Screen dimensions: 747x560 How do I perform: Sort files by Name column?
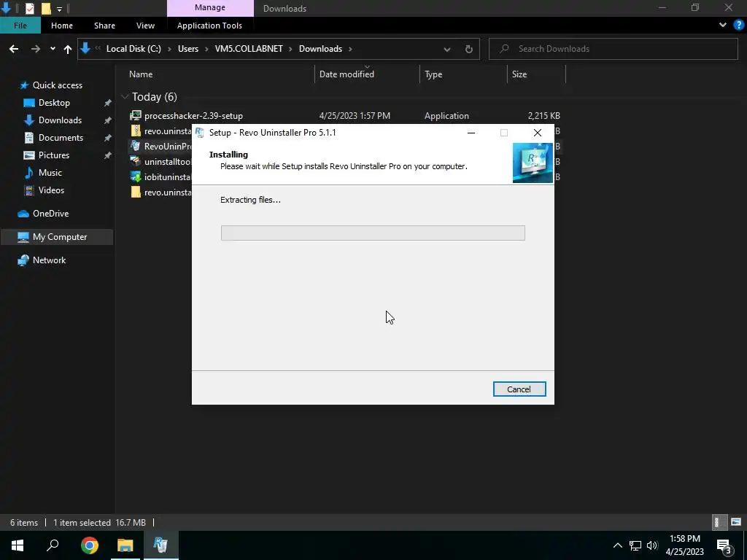click(141, 74)
